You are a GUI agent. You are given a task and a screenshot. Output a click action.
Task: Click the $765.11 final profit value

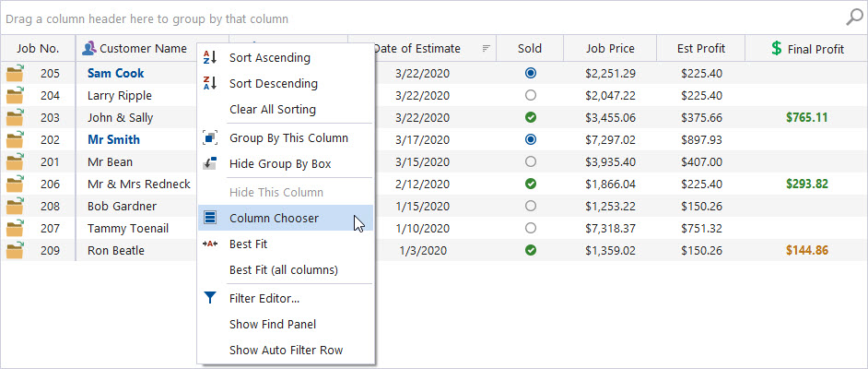click(x=806, y=117)
